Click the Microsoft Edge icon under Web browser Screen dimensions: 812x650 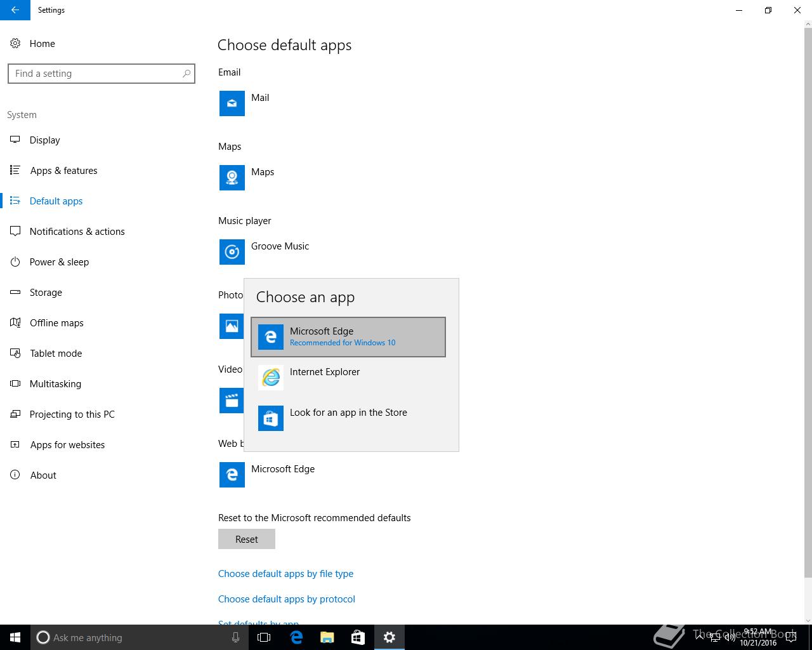click(x=232, y=475)
